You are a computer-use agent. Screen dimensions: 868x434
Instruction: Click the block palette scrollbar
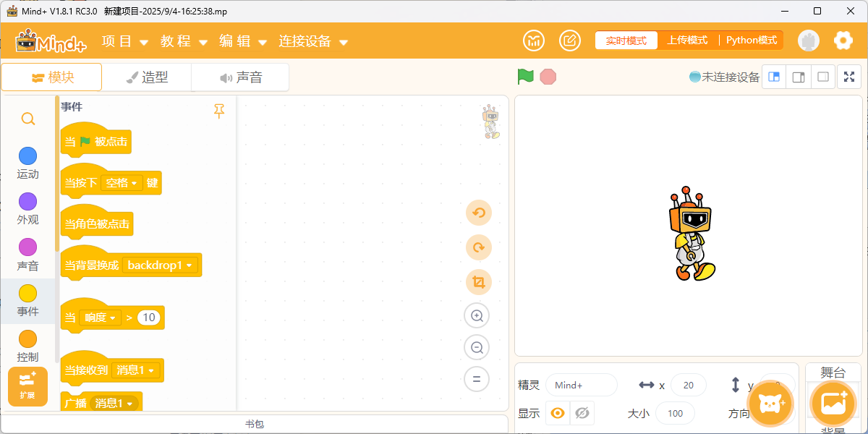pyautogui.click(x=57, y=174)
